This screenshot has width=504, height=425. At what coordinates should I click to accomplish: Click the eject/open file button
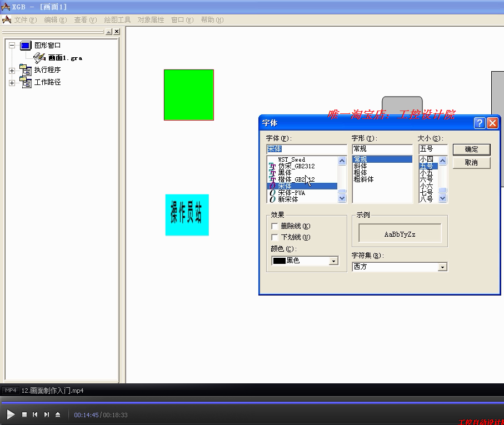point(58,414)
